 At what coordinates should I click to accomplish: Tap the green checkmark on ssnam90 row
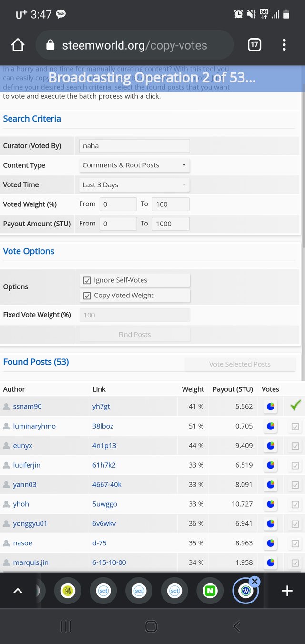(x=295, y=406)
